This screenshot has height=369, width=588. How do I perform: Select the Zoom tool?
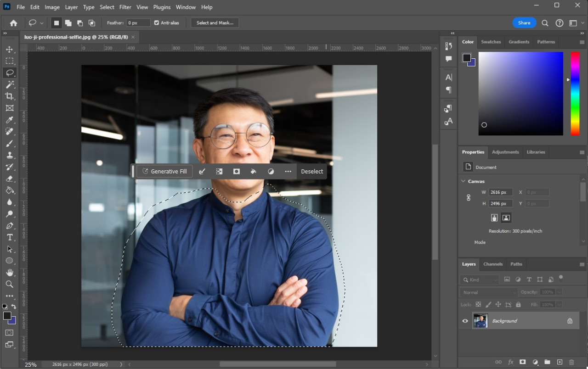click(x=9, y=284)
